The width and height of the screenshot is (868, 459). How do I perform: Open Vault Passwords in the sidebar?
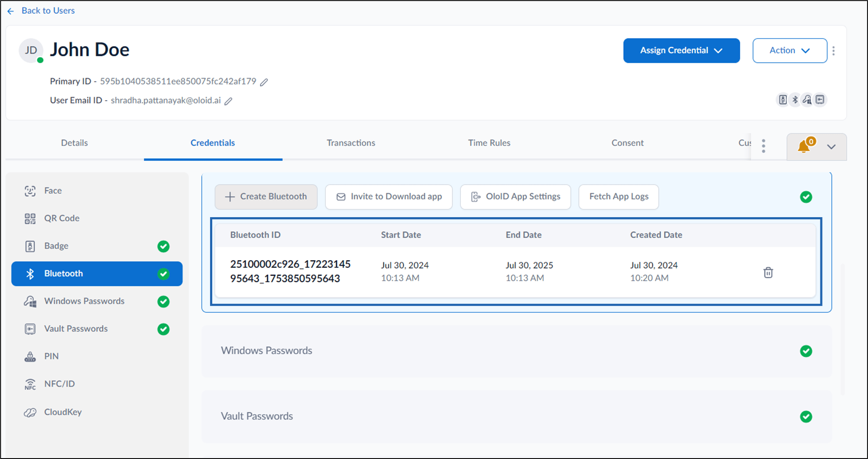tap(97, 329)
